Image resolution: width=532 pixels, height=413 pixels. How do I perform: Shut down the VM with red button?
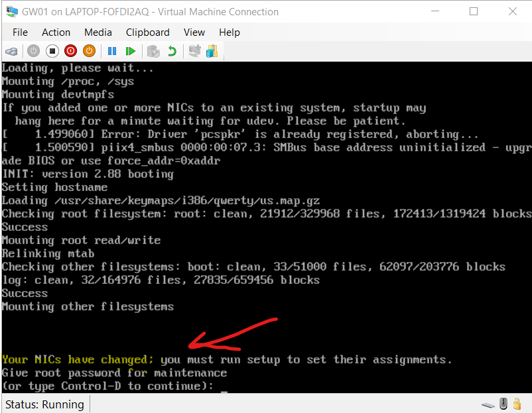pos(70,51)
